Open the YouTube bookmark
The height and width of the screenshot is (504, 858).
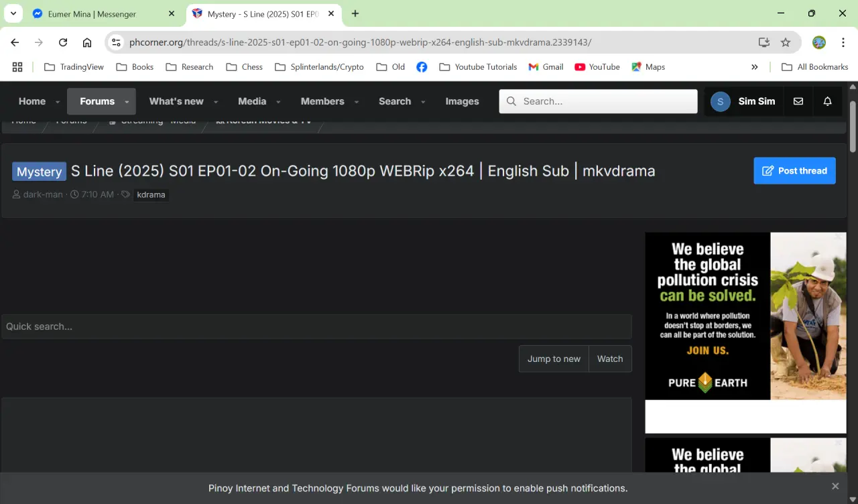[597, 67]
